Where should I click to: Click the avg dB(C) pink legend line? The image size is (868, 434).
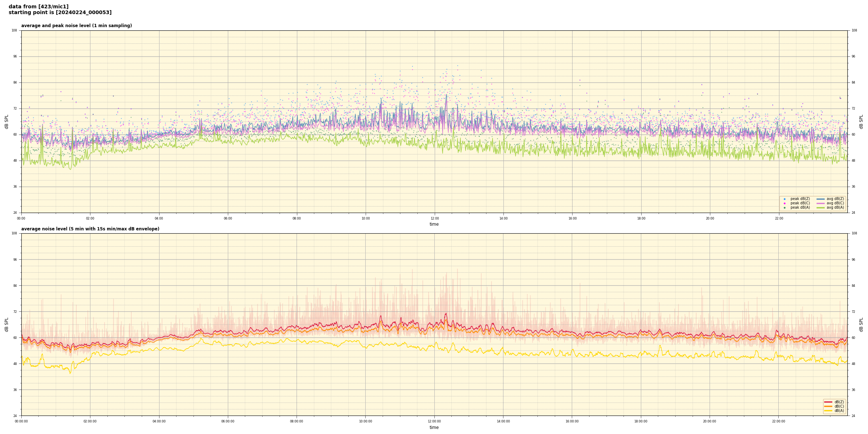(820, 203)
